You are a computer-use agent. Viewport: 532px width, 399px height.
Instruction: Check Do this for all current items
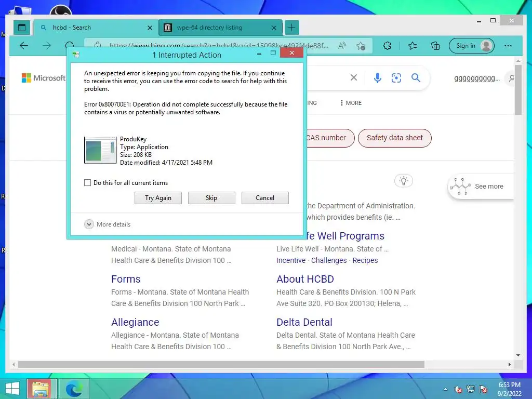(x=87, y=182)
